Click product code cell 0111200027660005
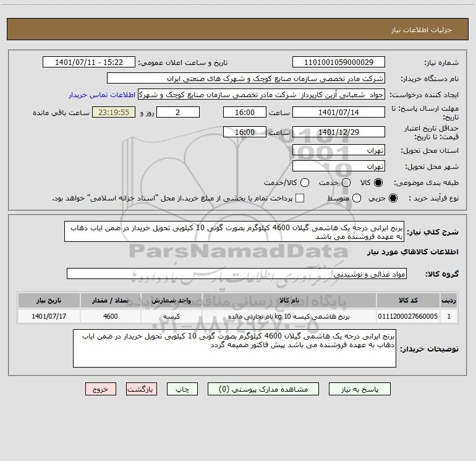Image resolution: width=476 pixels, height=461 pixels. [x=408, y=316]
